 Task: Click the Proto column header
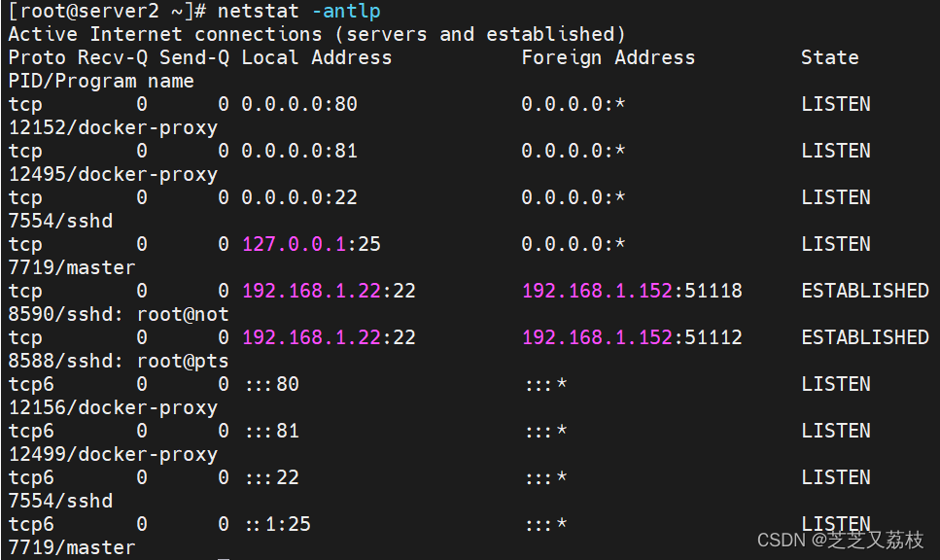(37, 57)
